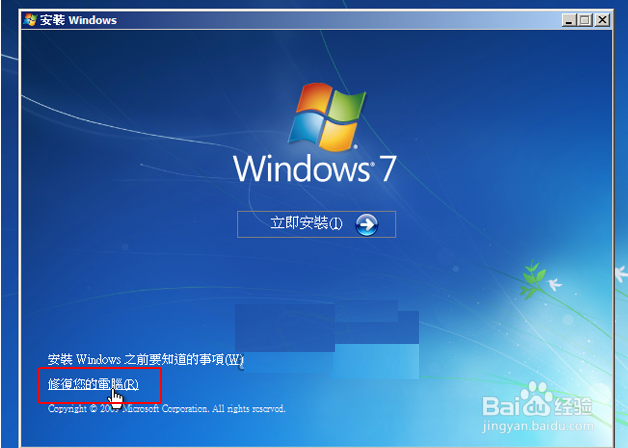Close the 安裝 Windows window
This screenshot has width=628, height=448.
tap(602, 20)
